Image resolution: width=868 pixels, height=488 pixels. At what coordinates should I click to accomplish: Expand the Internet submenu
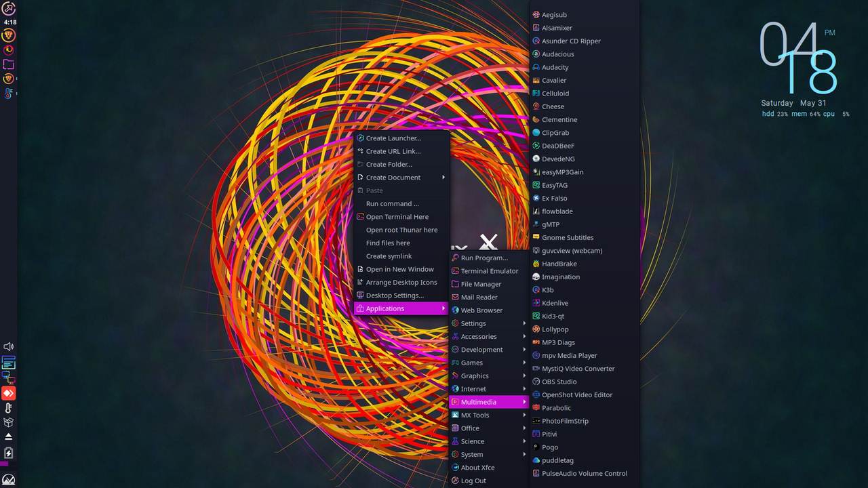[x=488, y=389]
